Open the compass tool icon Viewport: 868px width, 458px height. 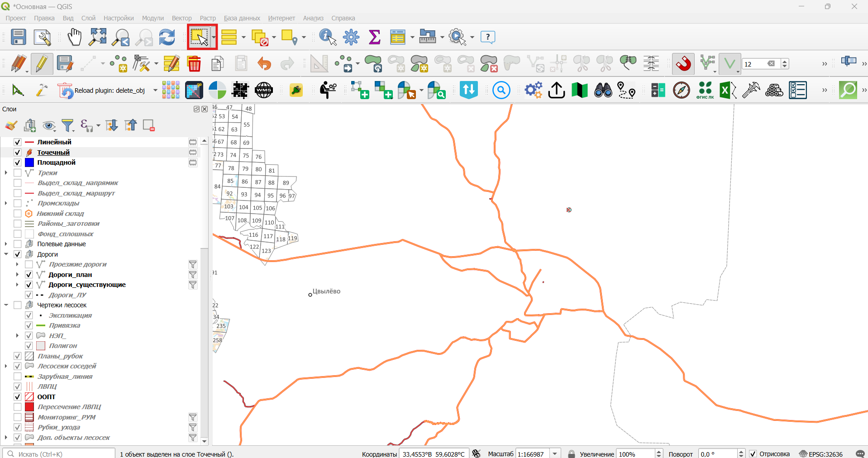click(x=682, y=90)
